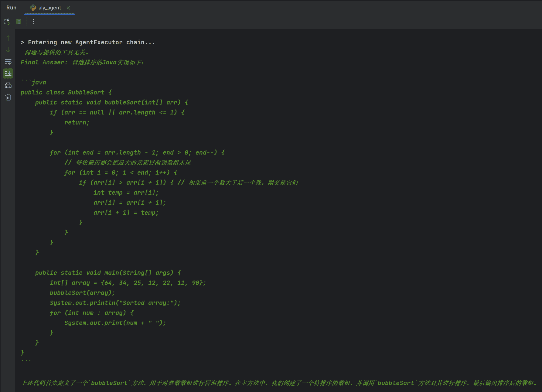Click the Python icon on aly_agent tab
Screen dimensions: 542x392
click(x=33, y=8)
